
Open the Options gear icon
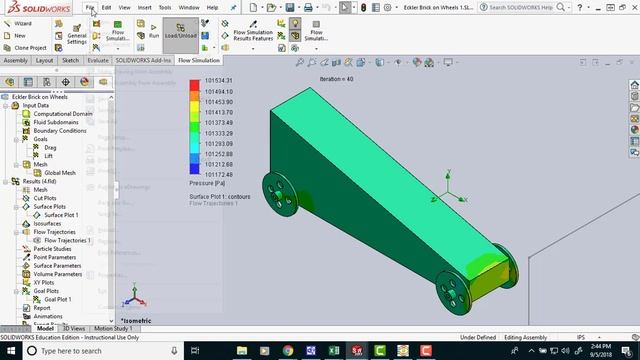(387, 7)
